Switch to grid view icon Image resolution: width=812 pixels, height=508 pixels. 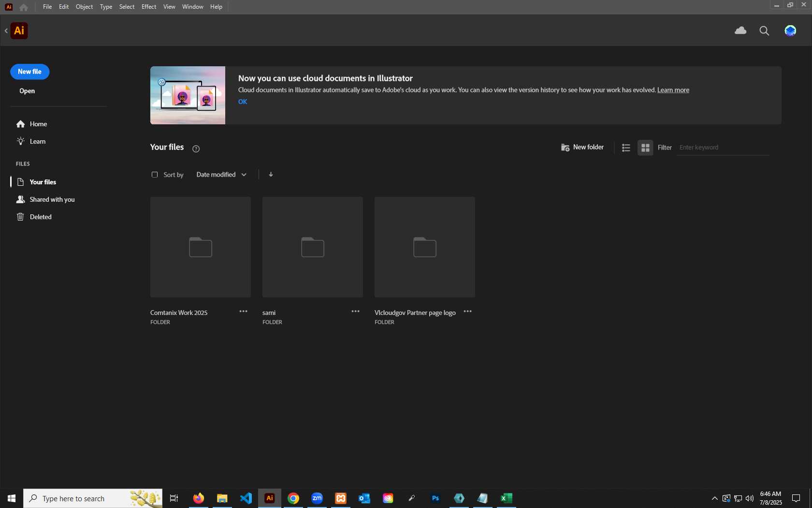(x=645, y=148)
